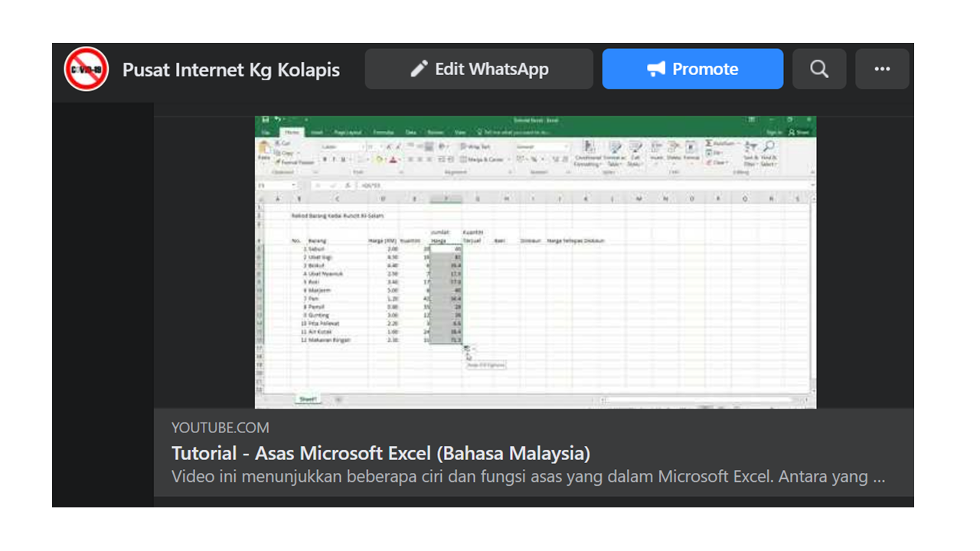Open the page search magnifier icon
This screenshot has width=980, height=551.
click(x=819, y=69)
